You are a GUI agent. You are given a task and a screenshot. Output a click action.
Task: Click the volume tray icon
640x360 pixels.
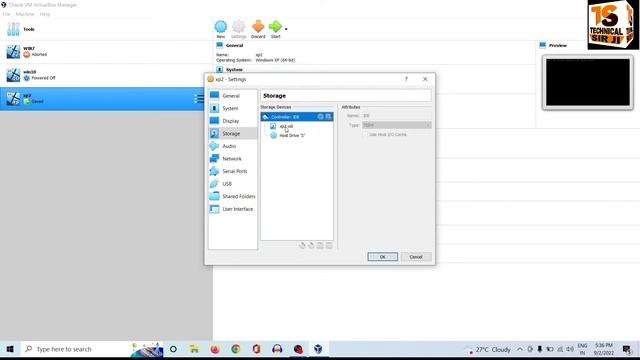(x=570, y=349)
